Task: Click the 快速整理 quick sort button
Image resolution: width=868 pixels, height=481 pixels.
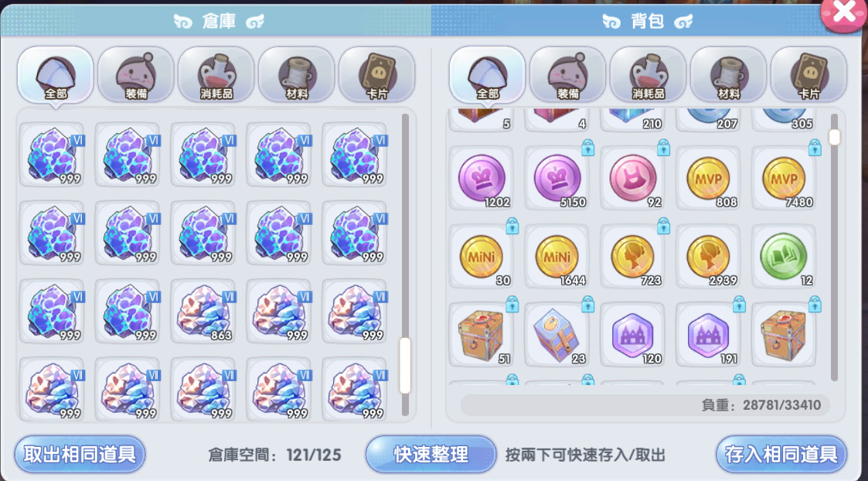Action: 431,455
